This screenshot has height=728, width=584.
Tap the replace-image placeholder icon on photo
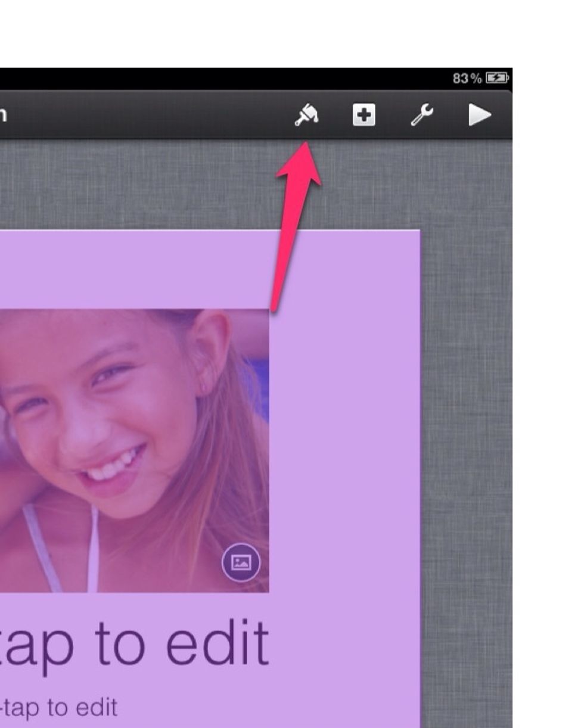coord(241,562)
